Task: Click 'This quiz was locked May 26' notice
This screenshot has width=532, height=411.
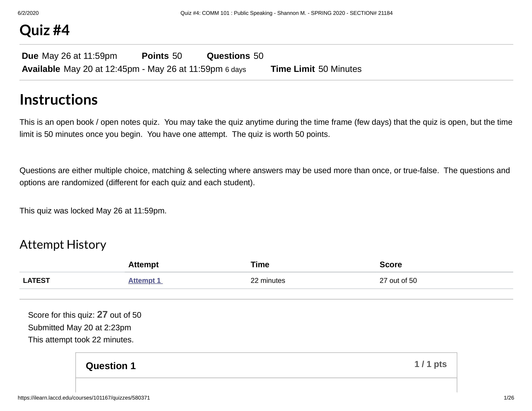Action: click(93, 211)
